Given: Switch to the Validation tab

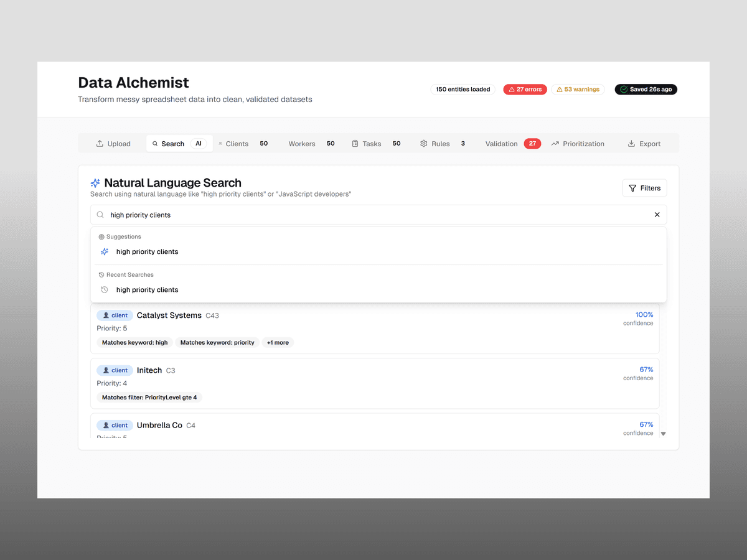Looking at the screenshot, I should [512, 144].
